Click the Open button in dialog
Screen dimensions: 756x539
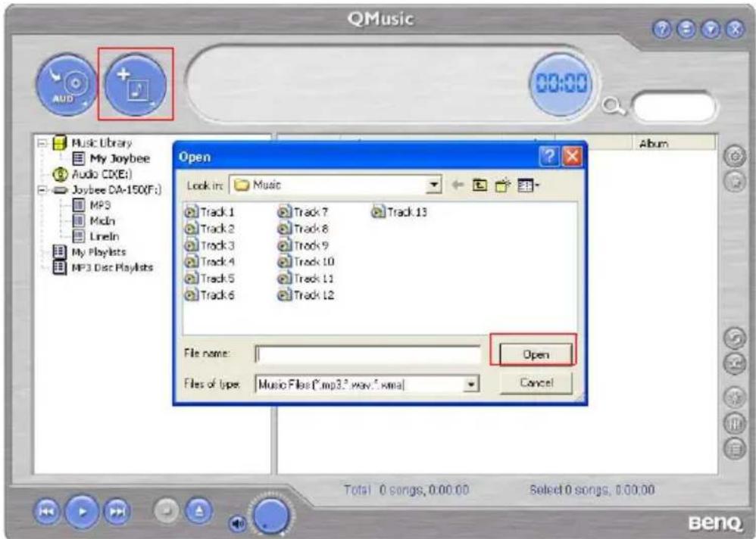click(536, 354)
